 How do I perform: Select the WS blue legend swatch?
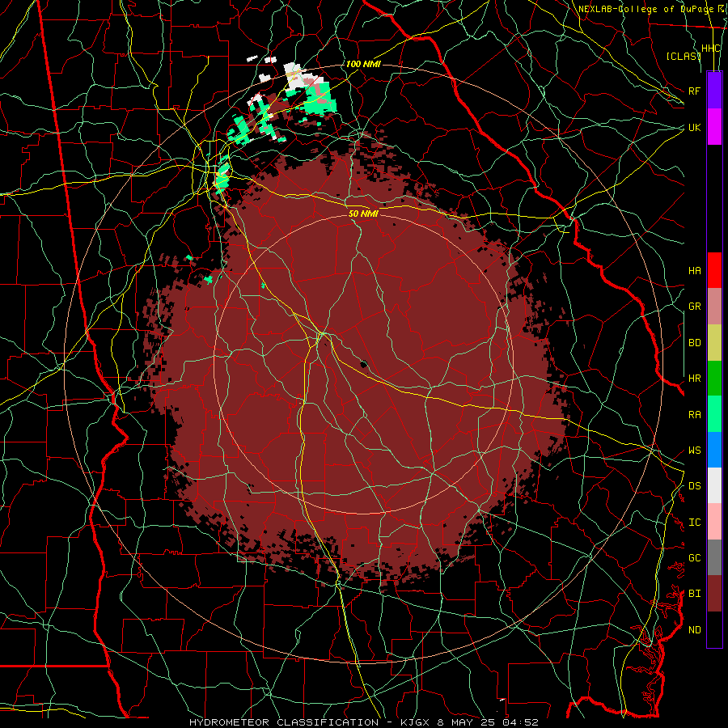[x=714, y=450]
